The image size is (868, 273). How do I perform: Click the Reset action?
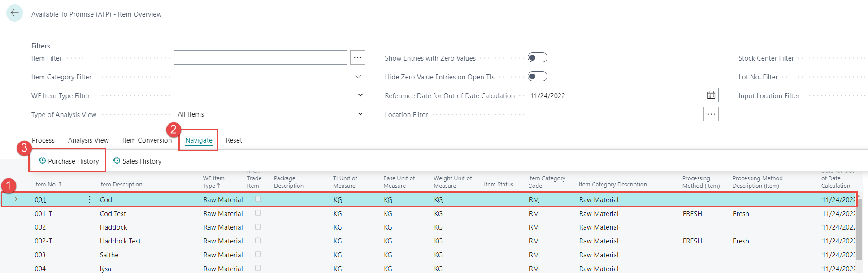click(x=234, y=140)
